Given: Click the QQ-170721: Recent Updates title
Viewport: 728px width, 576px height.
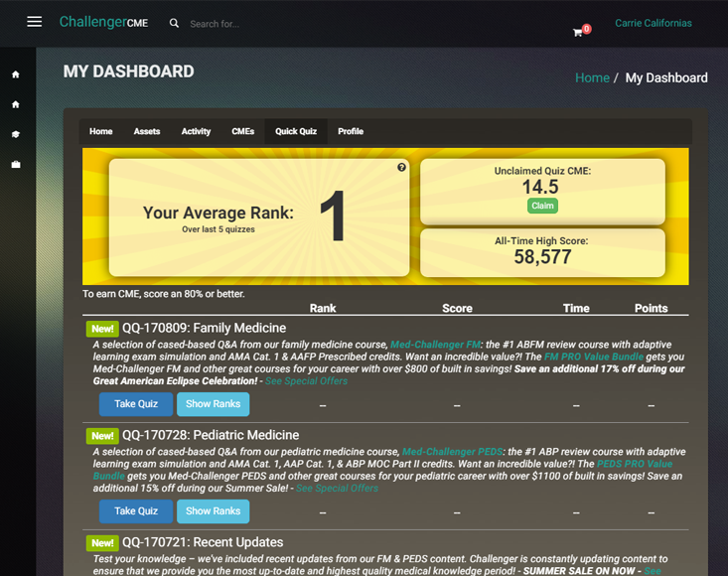Looking at the screenshot, I should coord(203,542).
